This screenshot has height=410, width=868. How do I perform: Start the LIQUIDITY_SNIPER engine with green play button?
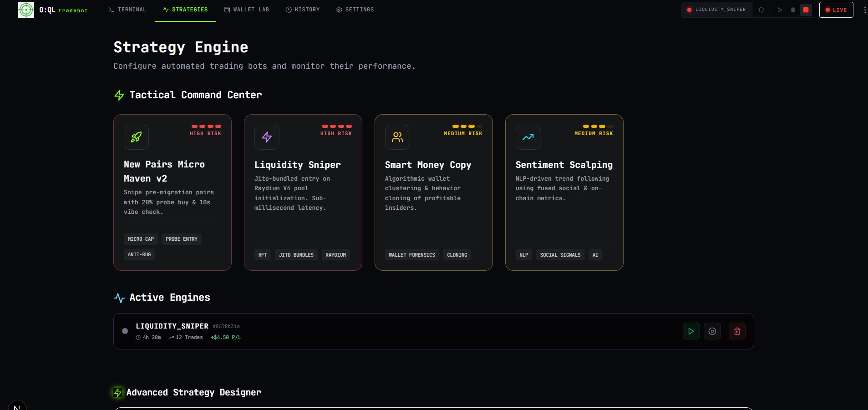[691, 331]
